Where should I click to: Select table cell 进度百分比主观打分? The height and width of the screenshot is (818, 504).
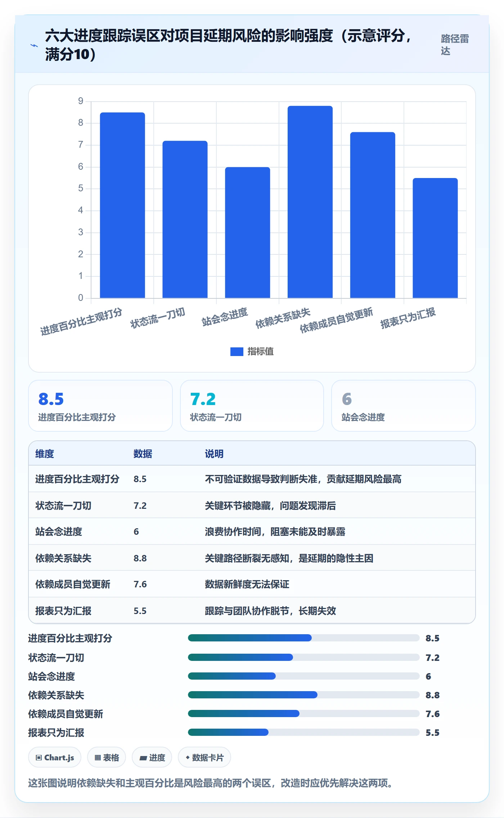coord(77,479)
